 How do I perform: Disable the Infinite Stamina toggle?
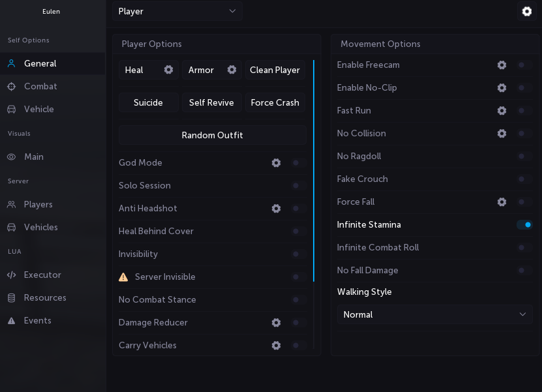(524, 225)
